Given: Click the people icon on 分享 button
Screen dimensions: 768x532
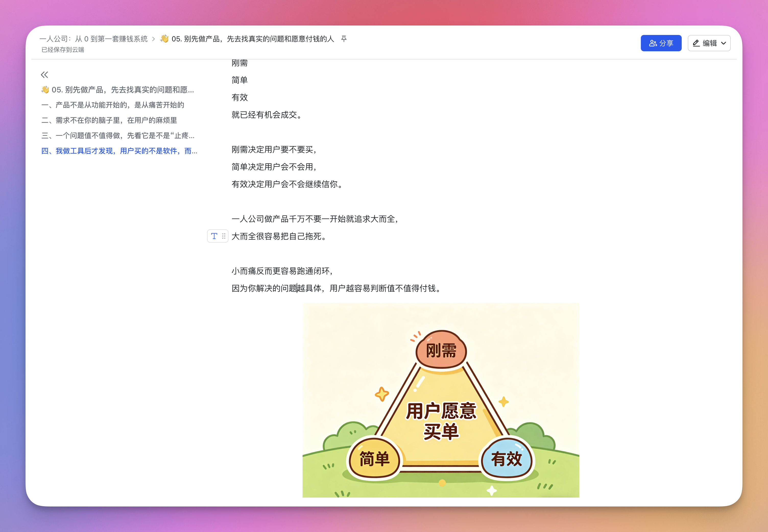Looking at the screenshot, I should tap(653, 43).
